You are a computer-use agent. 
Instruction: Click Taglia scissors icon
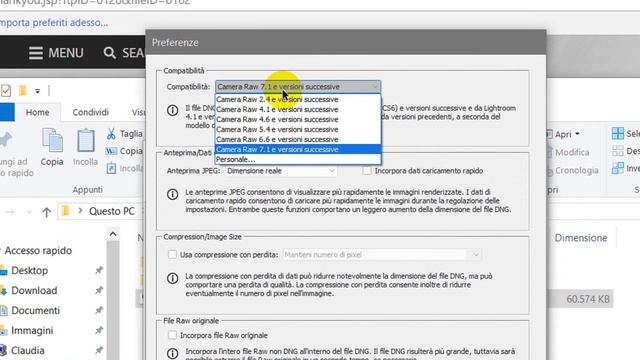click(111, 133)
